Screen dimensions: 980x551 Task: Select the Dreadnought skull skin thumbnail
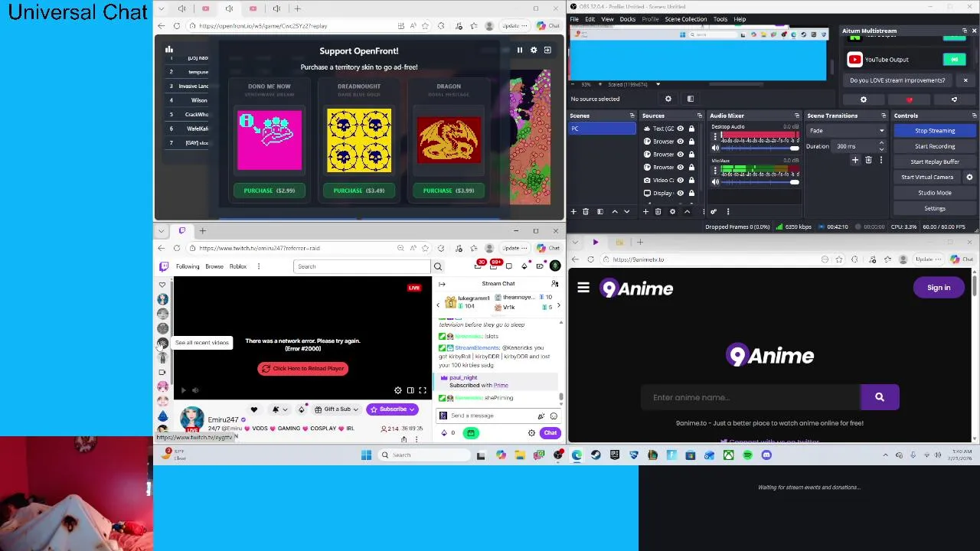(x=359, y=140)
